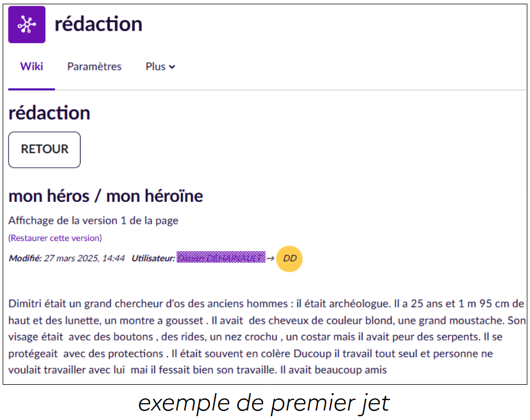Click the yellow DD user avatar
530x420 pixels.
click(289, 258)
